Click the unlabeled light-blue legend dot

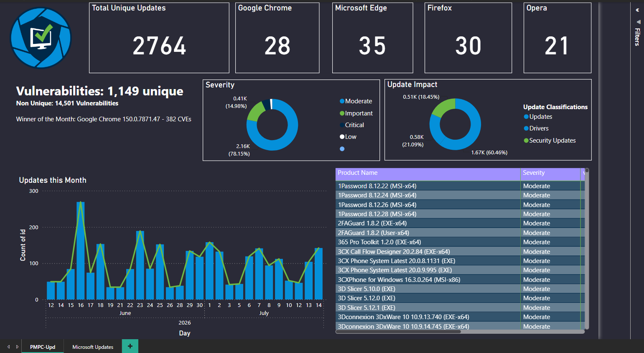pos(342,149)
